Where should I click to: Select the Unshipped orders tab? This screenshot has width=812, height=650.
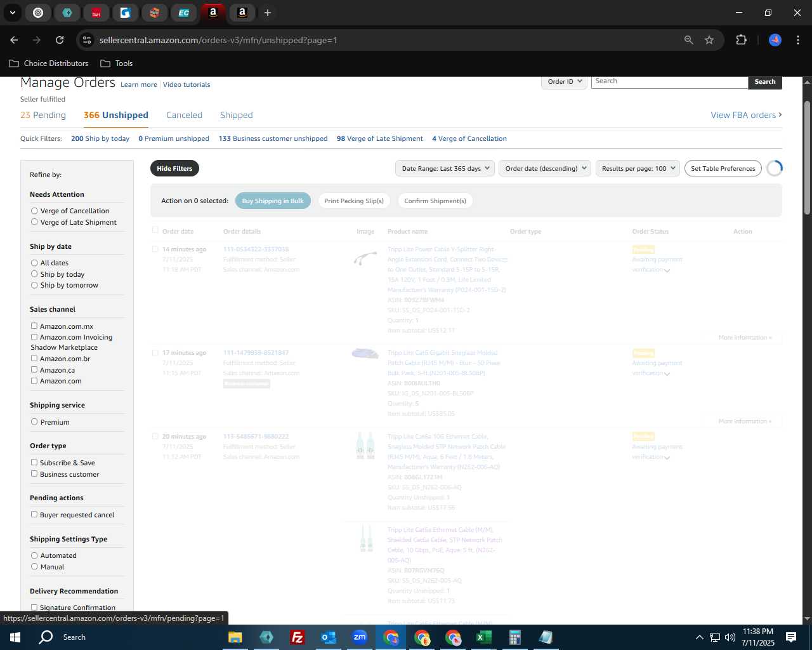click(116, 115)
